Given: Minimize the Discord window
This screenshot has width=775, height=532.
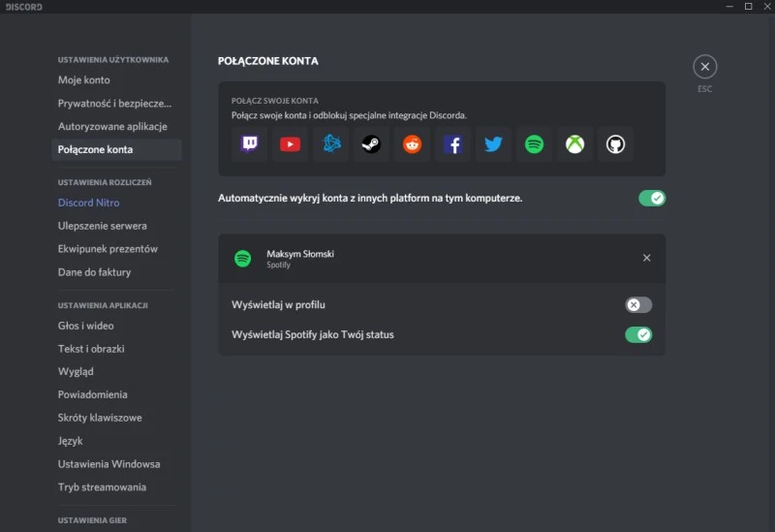Looking at the screenshot, I should (x=729, y=7).
